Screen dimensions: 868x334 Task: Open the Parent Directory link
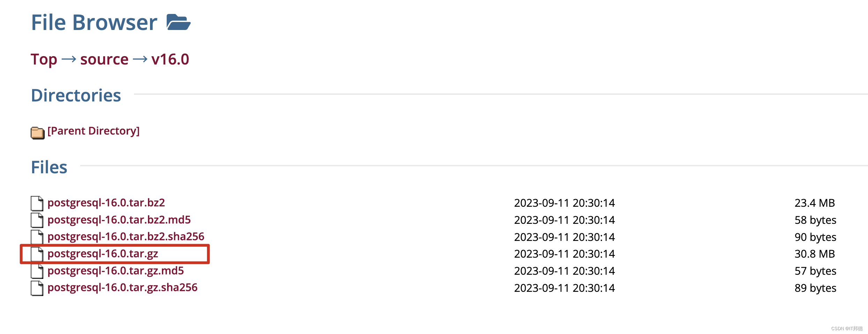93,131
